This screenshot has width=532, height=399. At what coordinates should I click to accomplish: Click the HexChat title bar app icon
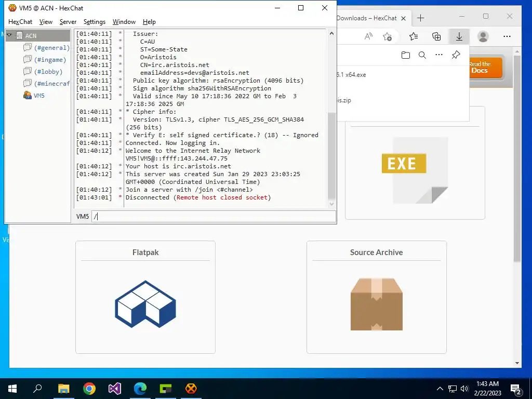point(12,8)
